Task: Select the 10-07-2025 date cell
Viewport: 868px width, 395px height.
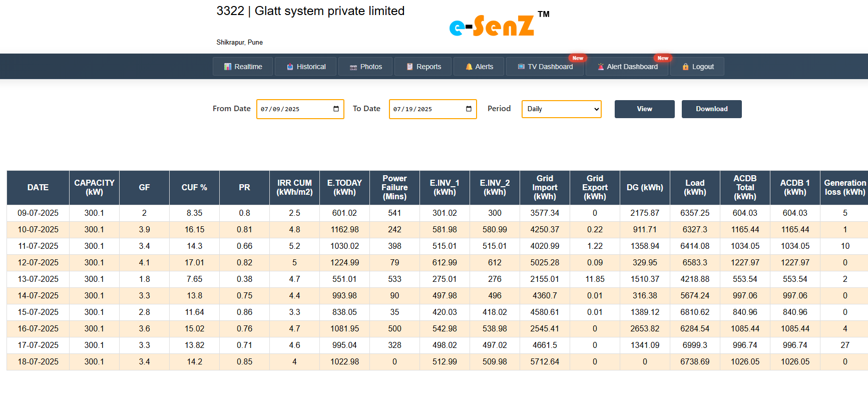Action: (38, 229)
